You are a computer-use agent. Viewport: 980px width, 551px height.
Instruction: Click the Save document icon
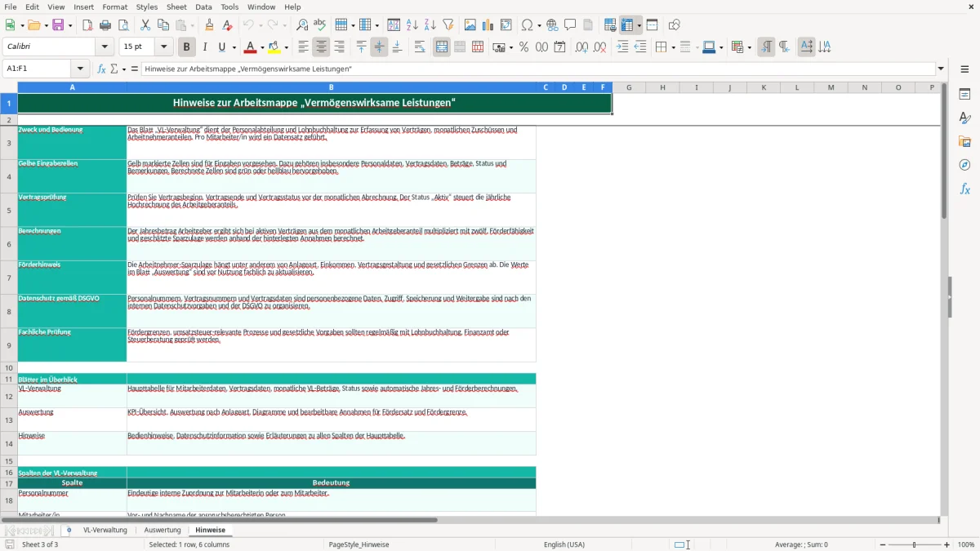tap(59, 25)
